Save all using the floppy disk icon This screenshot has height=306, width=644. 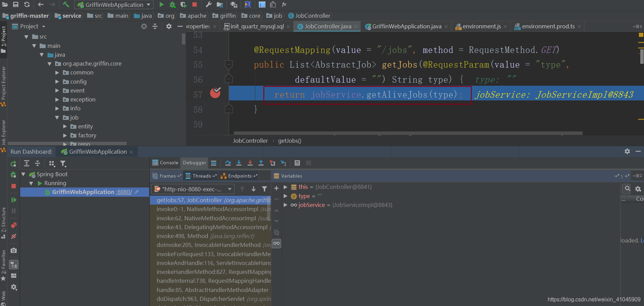pos(16,4)
